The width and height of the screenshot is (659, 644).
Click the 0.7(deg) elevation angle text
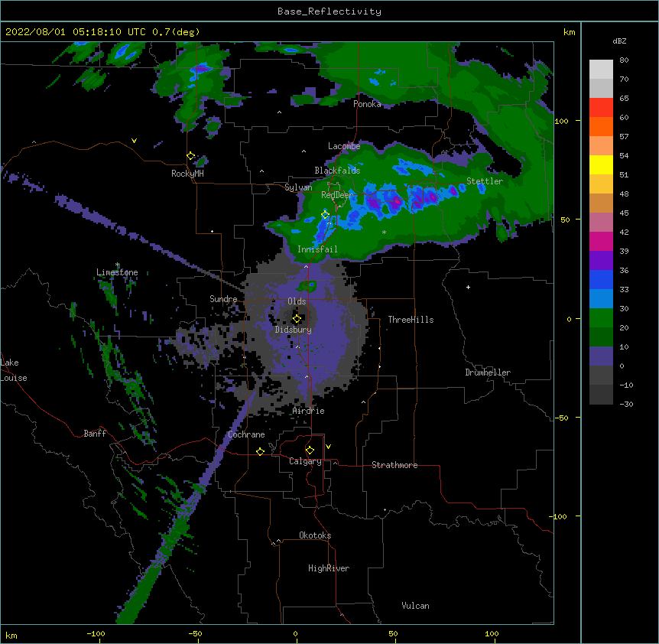(176, 32)
